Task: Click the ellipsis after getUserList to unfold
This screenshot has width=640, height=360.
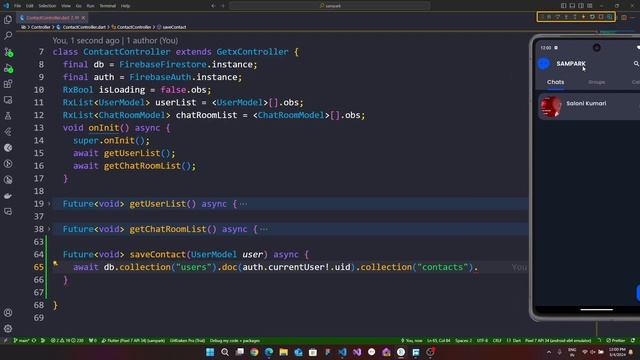Action: tap(243, 204)
